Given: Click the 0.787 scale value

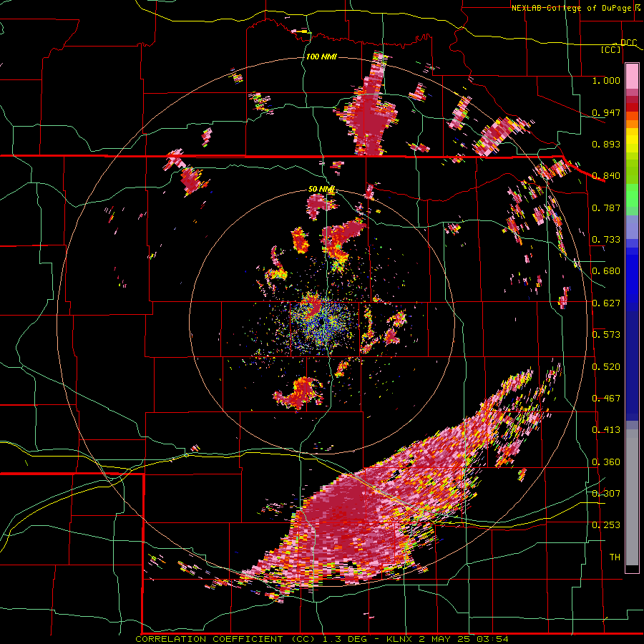Looking at the screenshot, I should [606, 208].
